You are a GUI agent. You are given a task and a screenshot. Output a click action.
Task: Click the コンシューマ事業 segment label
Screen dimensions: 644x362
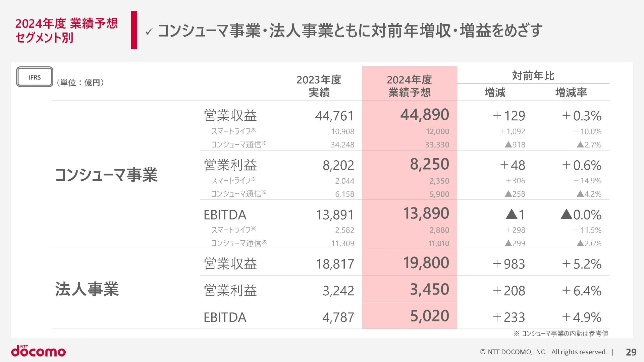(x=106, y=175)
